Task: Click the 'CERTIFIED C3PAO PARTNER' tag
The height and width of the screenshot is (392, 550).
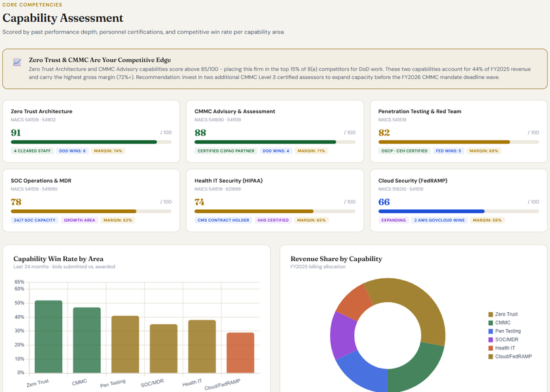Action: [x=226, y=151]
